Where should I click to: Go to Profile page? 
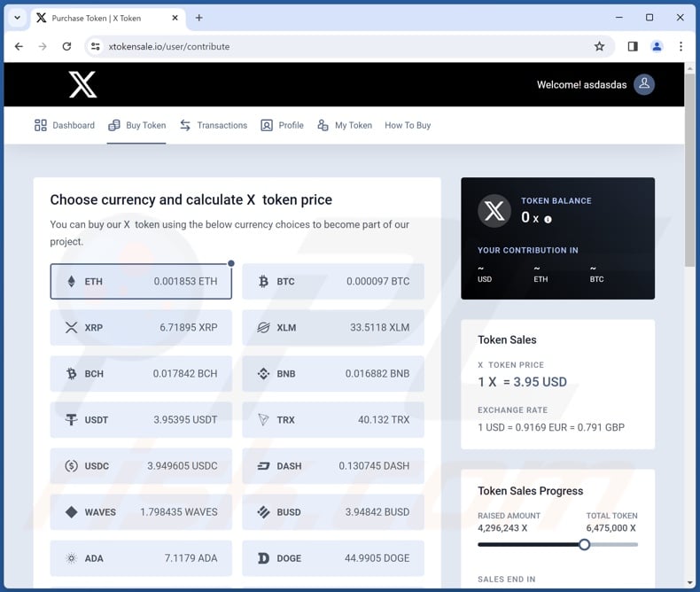pyautogui.click(x=282, y=125)
